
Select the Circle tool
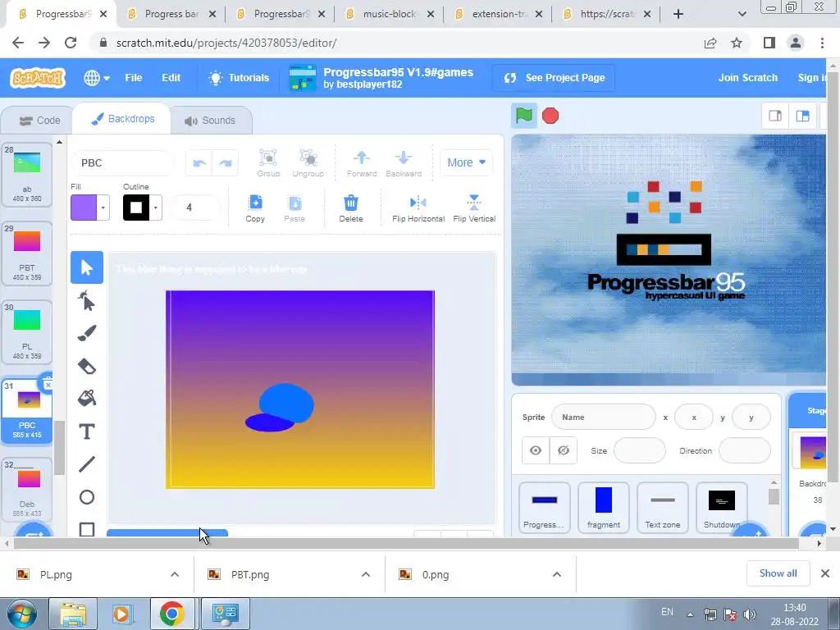(87, 497)
